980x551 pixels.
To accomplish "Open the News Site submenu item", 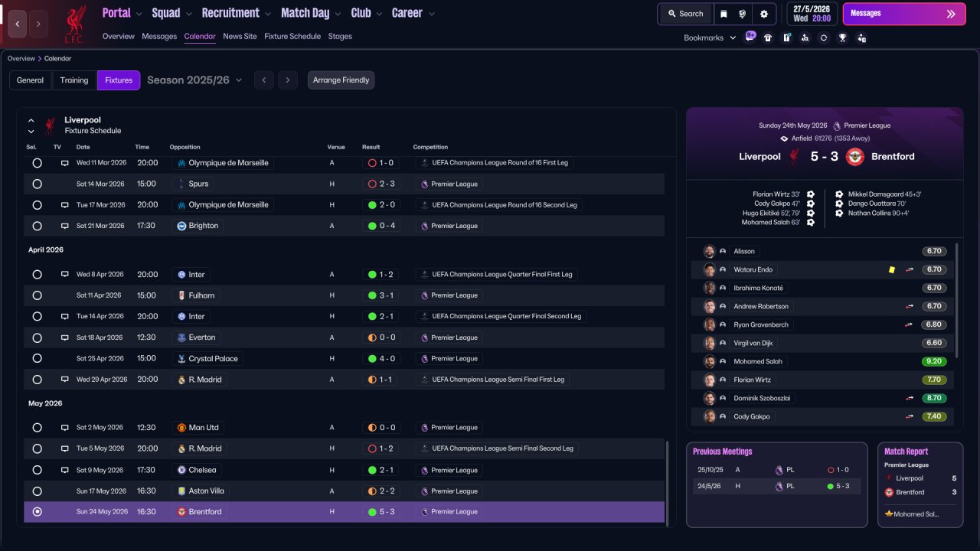I will point(240,36).
